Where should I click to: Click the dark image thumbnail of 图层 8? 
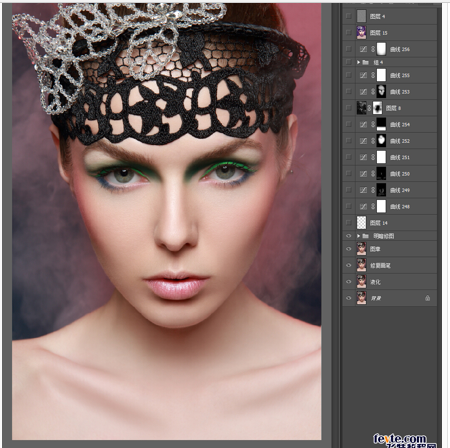[x=361, y=108]
